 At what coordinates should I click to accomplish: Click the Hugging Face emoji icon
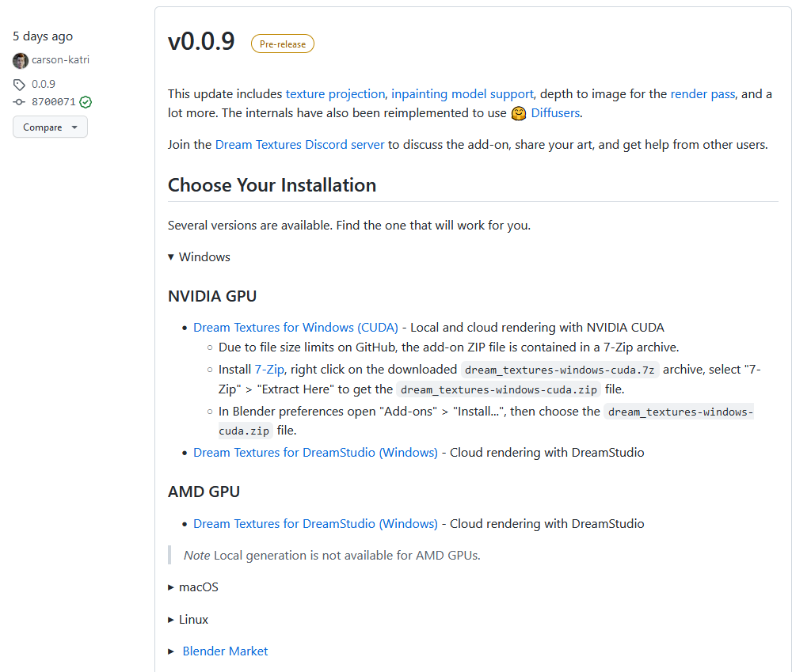[519, 113]
